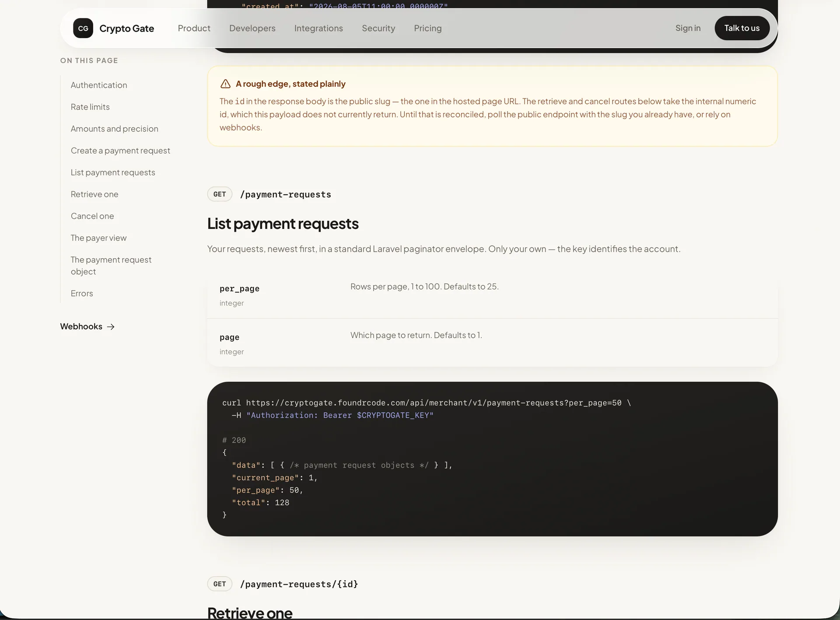Click the Sign in link
The width and height of the screenshot is (840, 620).
[x=688, y=28]
